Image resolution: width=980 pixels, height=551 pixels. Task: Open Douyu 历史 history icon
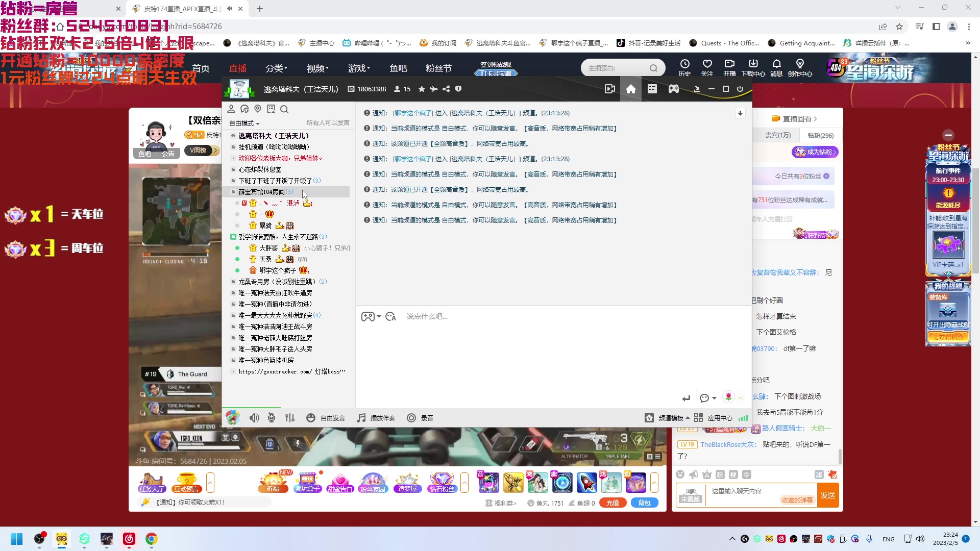(x=684, y=67)
